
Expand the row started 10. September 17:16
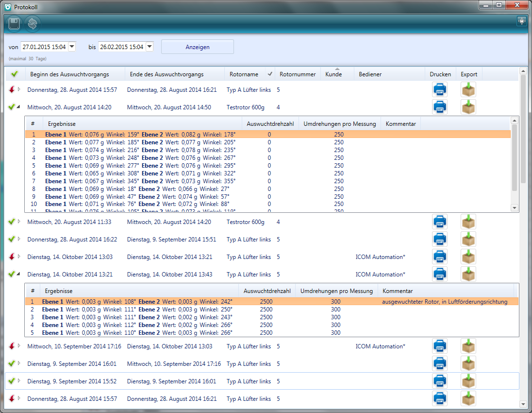coord(19,346)
